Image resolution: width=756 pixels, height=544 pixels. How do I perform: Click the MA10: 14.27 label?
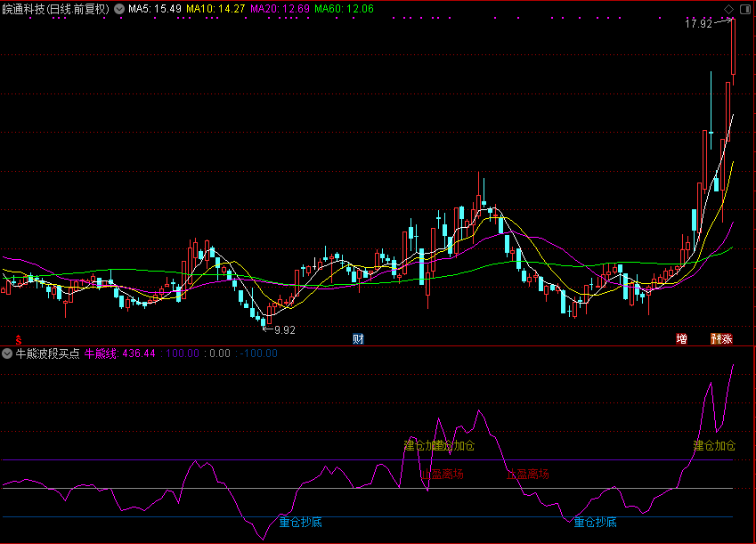(215, 9)
